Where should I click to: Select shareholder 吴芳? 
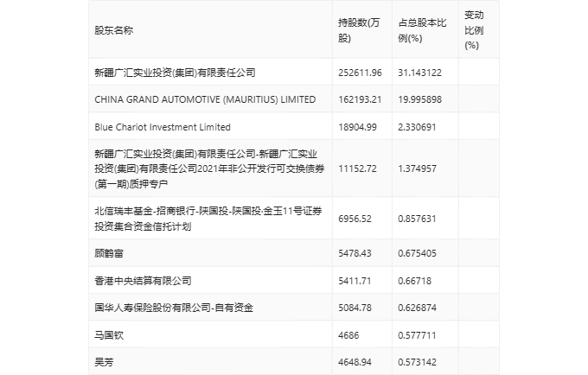pos(104,362)
